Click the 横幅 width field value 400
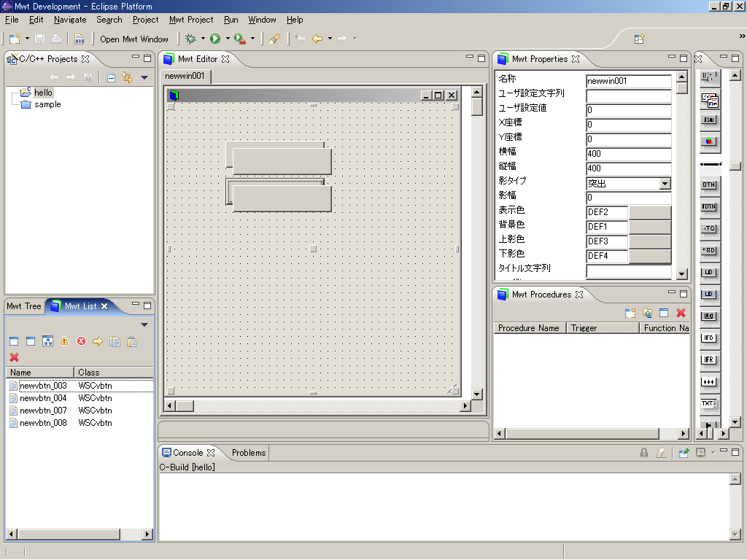 628,154
